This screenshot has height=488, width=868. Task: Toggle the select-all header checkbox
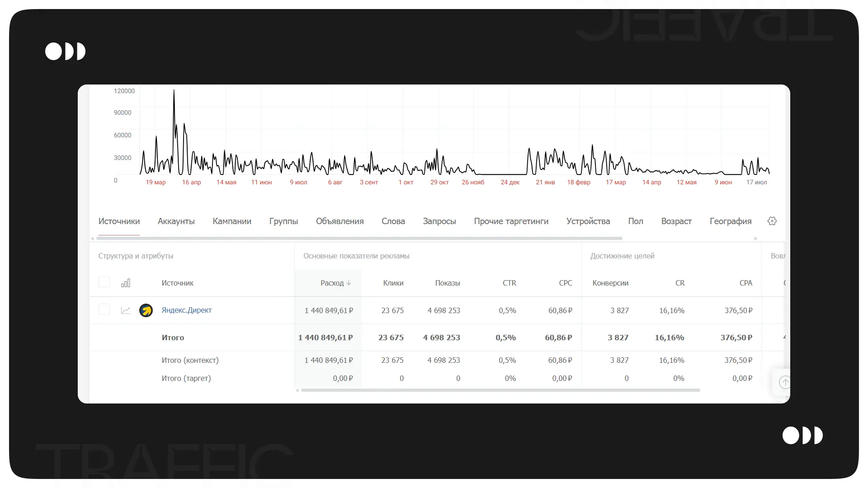(104, 282)
